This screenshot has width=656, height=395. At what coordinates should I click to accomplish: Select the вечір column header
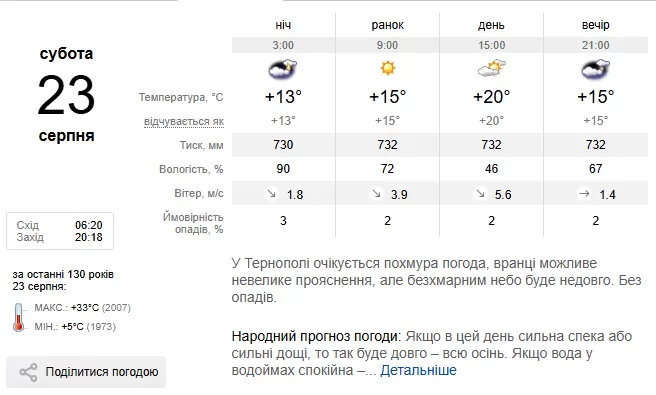pos(595,25)
